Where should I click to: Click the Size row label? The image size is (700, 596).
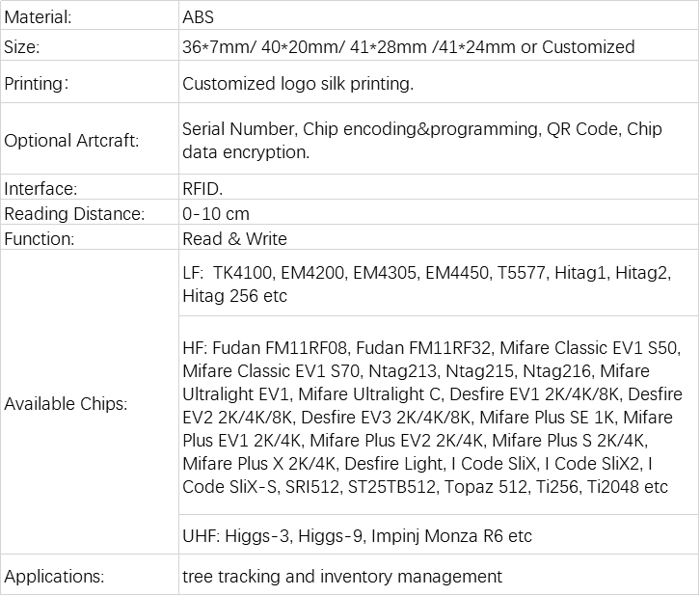[x=22, y=47]
